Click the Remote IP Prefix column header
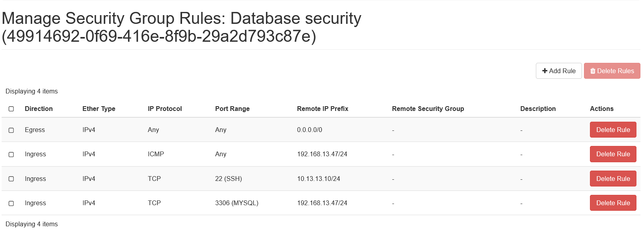644x237 pixels. click(x=322, y=109)
